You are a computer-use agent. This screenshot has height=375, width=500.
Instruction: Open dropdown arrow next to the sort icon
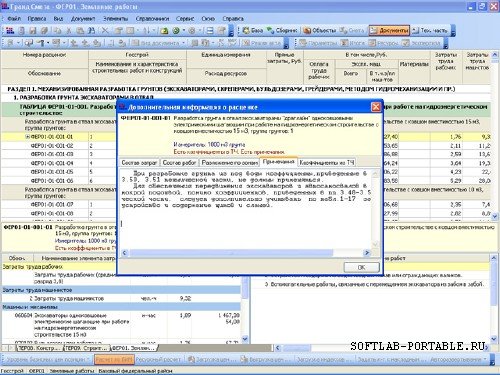154,31
